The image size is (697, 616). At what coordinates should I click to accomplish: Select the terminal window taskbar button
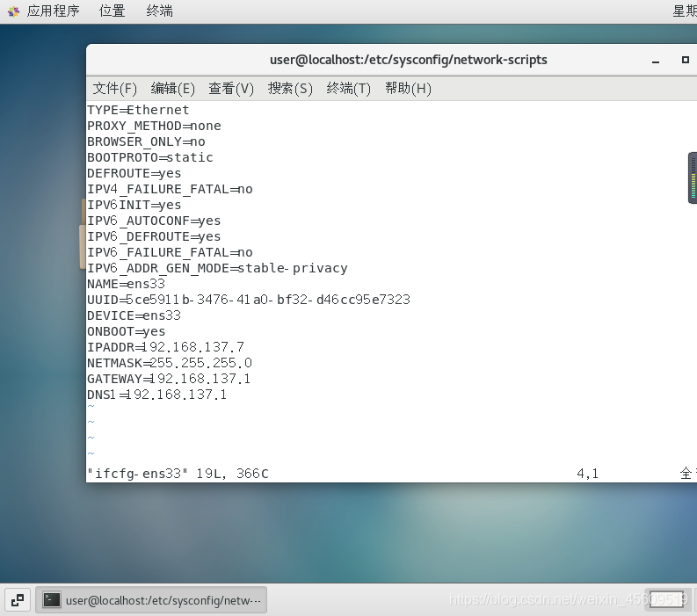[151, 600]
